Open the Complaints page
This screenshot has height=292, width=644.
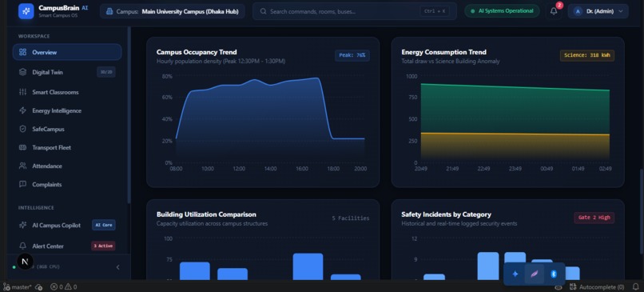click(x=67, y=185)
